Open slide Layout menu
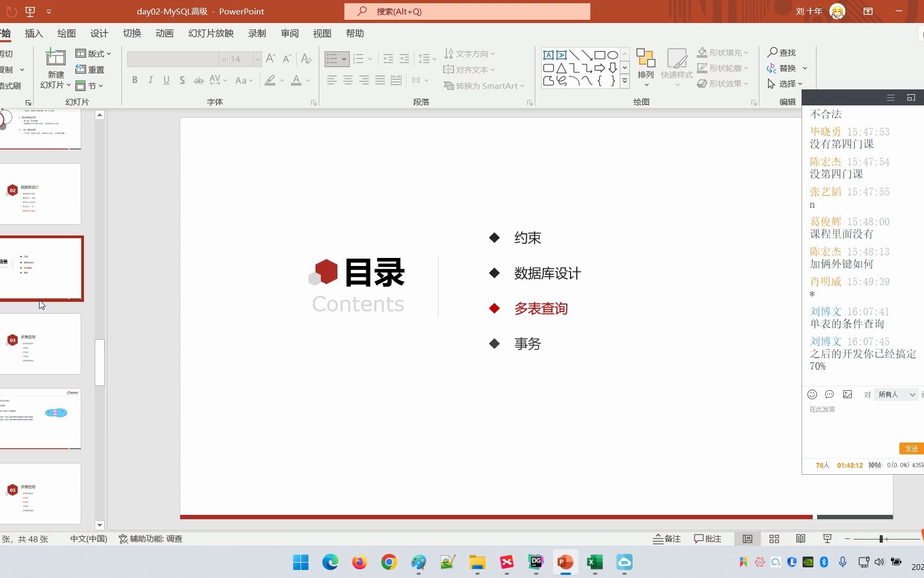Screen dimensions: 924x578 pyautogui.click(x=93, y=54)
